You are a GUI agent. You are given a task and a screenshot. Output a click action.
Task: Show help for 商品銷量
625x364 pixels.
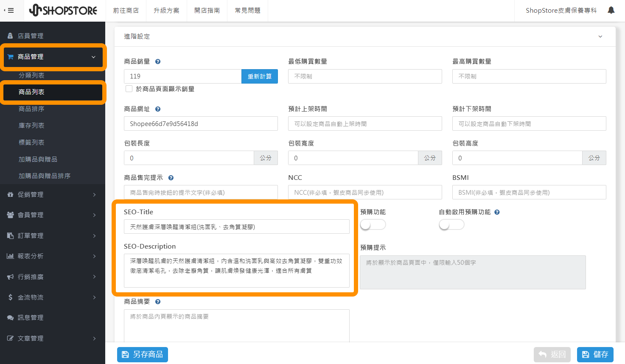point(158,62)
